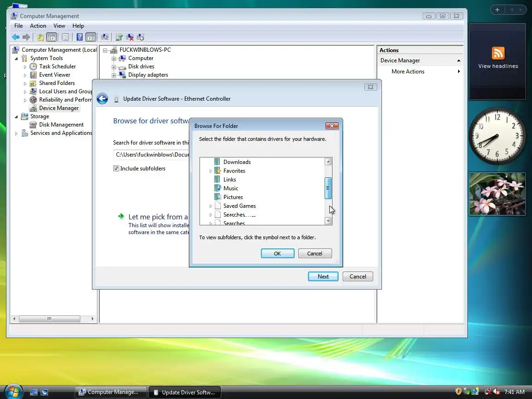Screen dimensions: 532x399
Task: Expand the Local Users and Groups node
Action: (25, 91)
